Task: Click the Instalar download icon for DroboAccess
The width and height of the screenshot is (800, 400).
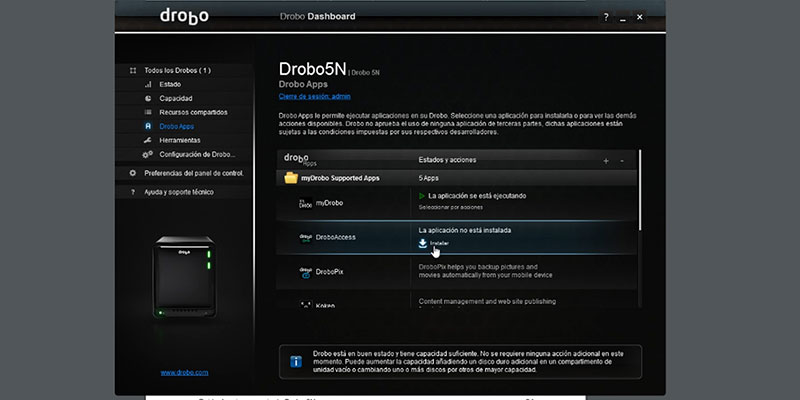Action: (x=422, y=243)
